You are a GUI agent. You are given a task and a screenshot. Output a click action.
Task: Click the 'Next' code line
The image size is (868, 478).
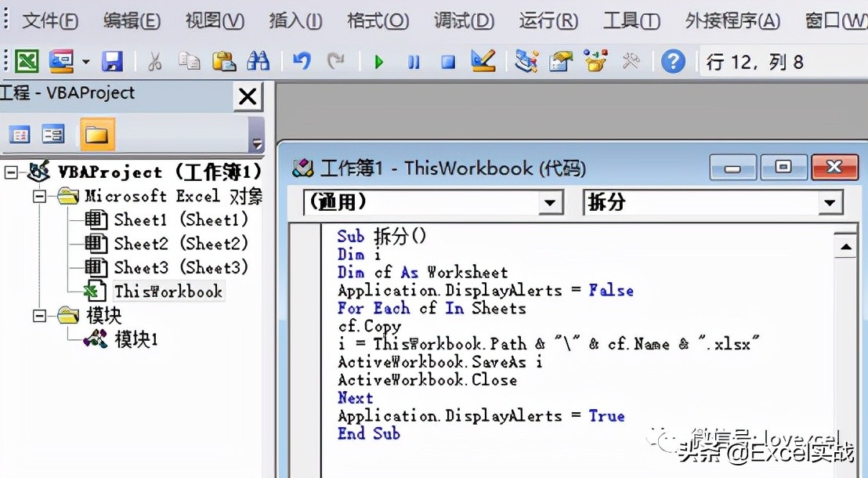[x=356, y=398]
